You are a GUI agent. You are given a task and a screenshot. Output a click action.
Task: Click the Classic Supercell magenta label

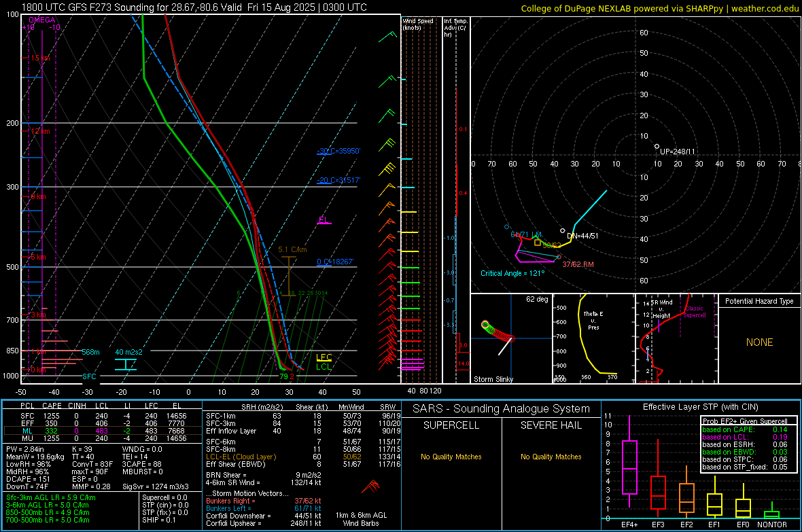694,312
